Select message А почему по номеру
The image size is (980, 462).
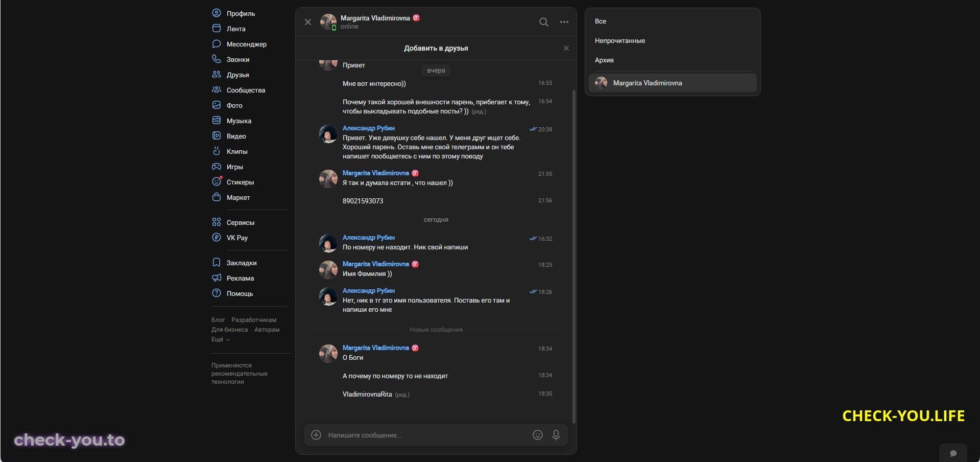(x=395, y=376)
